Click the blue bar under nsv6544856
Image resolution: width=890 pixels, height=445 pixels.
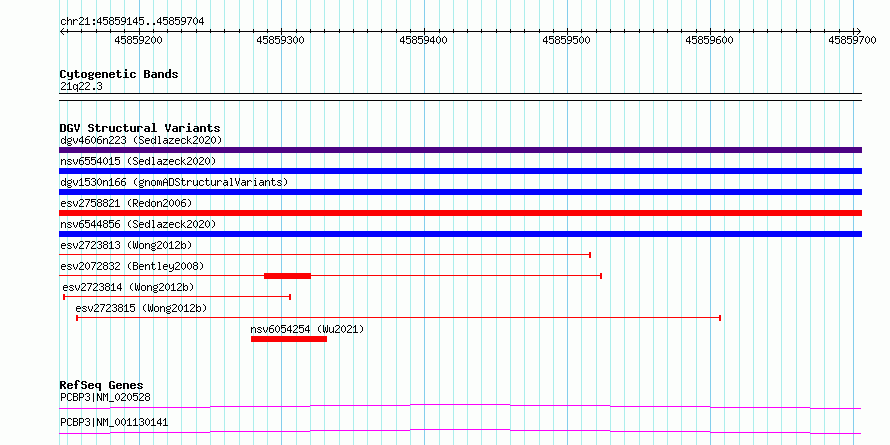pos(460,234)
